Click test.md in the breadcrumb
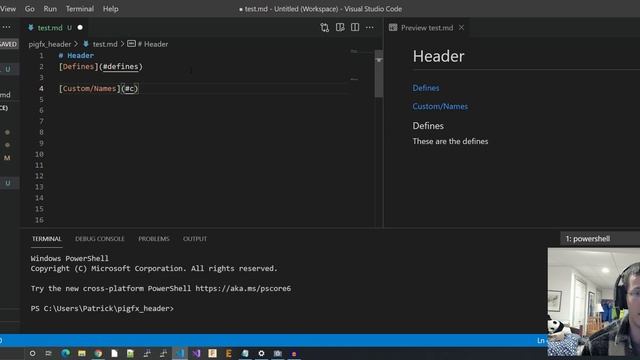 point(104,44)
